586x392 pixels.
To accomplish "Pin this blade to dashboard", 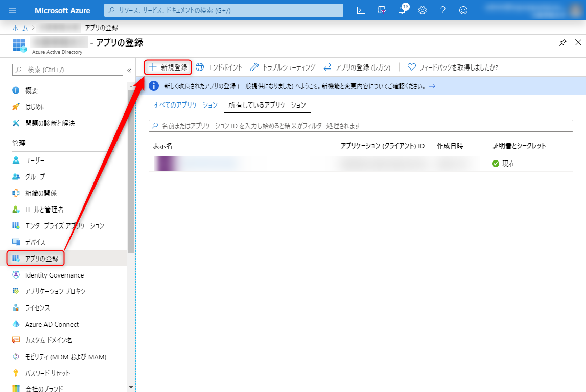I will pos(563,42).
